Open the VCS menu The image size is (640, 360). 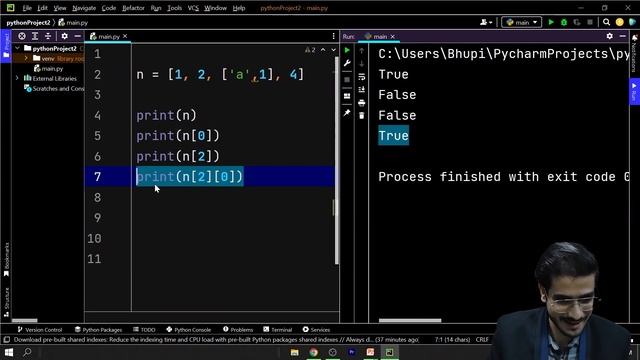(x=193, y=8)
